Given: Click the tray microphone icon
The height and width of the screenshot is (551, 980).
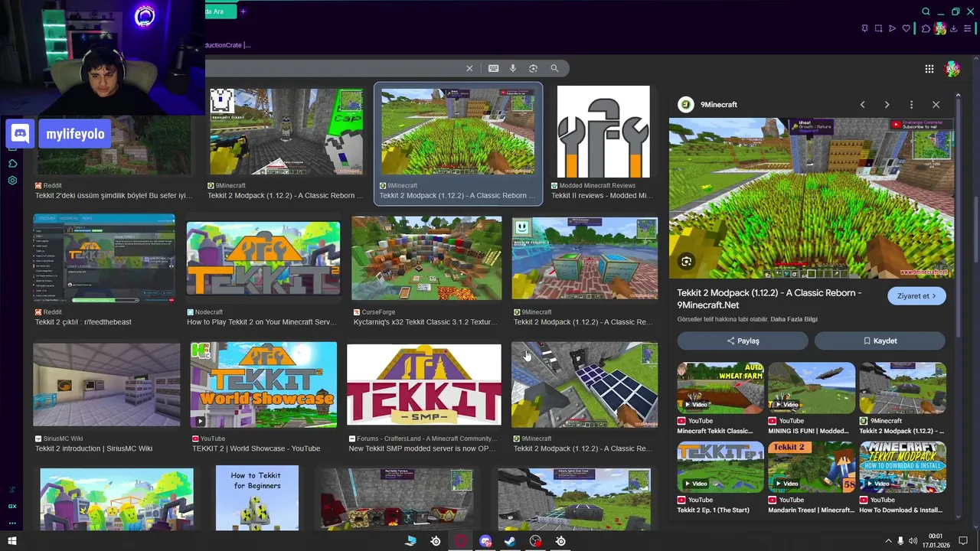Looking at the screenshot, I should tap(900, 541).
